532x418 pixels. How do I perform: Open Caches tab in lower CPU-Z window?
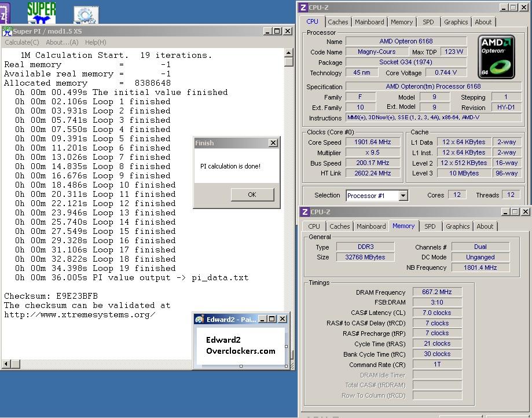340,226
